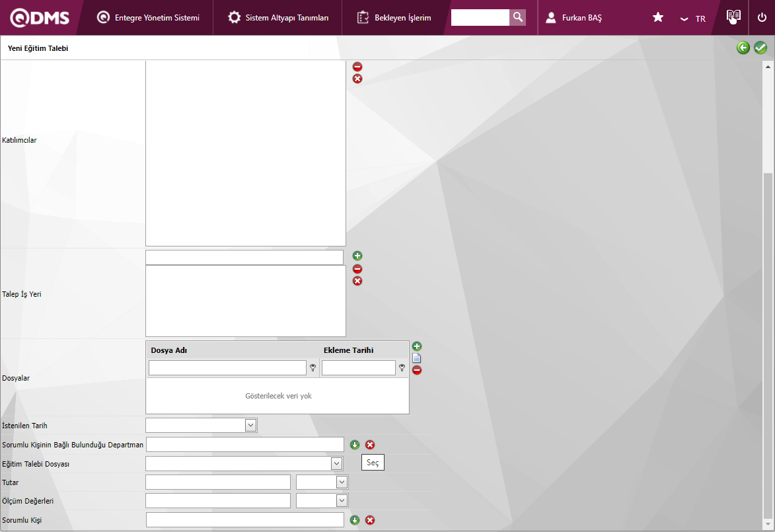Viewport: 775px width, 532px height.
Task: Open the Ekleme Tarihi filter funnel icon
Action: [402, 368]
